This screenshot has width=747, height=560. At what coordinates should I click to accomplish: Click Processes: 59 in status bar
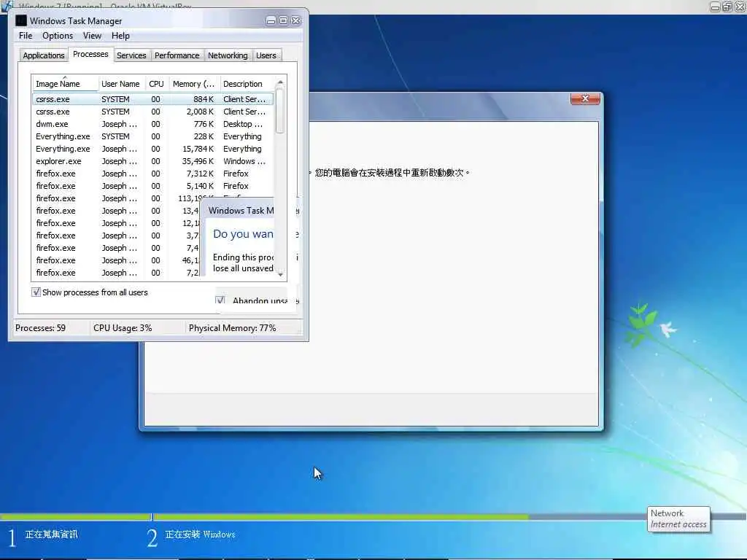41,328
